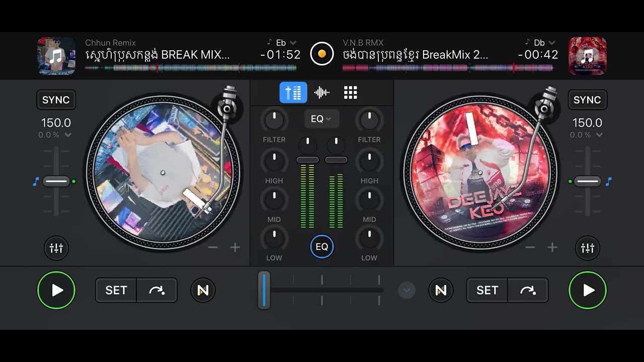Click right deck 150.0 BPM value

point(587,123)
